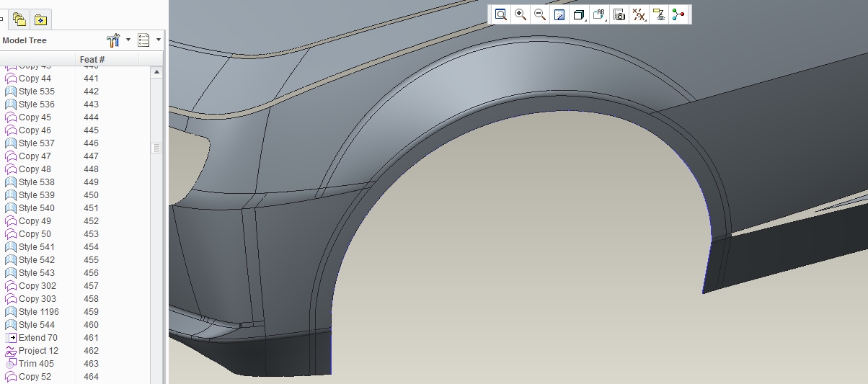Click the Repaint screen icon
868x384 pixels.
pos(559,14)
